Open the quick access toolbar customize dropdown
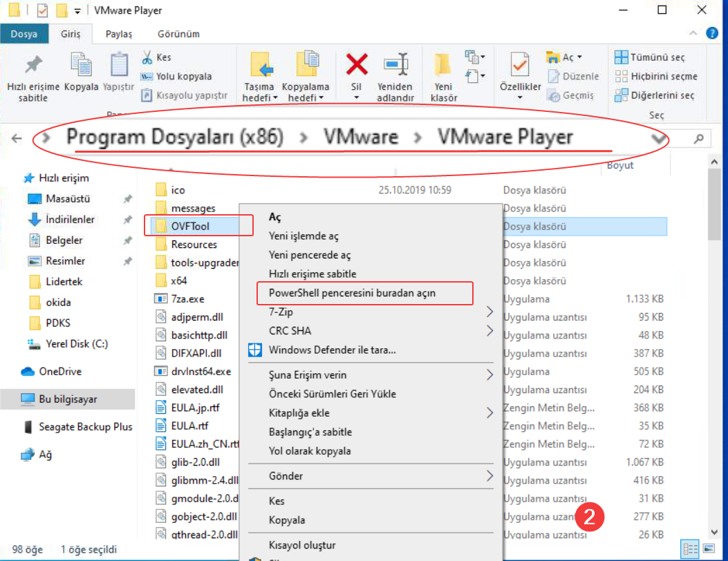 pos(77,10)
